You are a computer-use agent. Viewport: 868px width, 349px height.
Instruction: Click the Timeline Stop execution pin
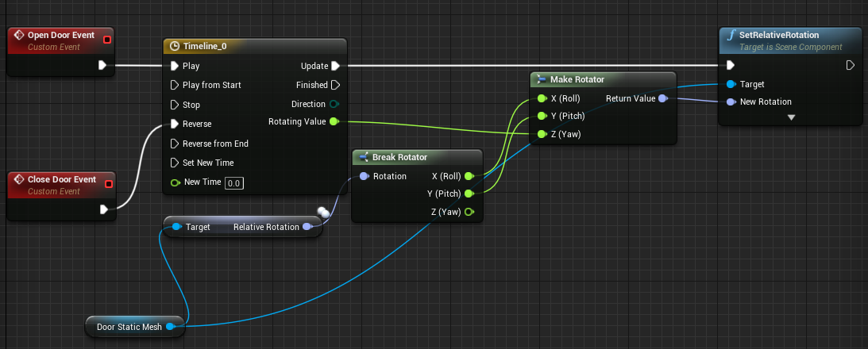[175, 105]
